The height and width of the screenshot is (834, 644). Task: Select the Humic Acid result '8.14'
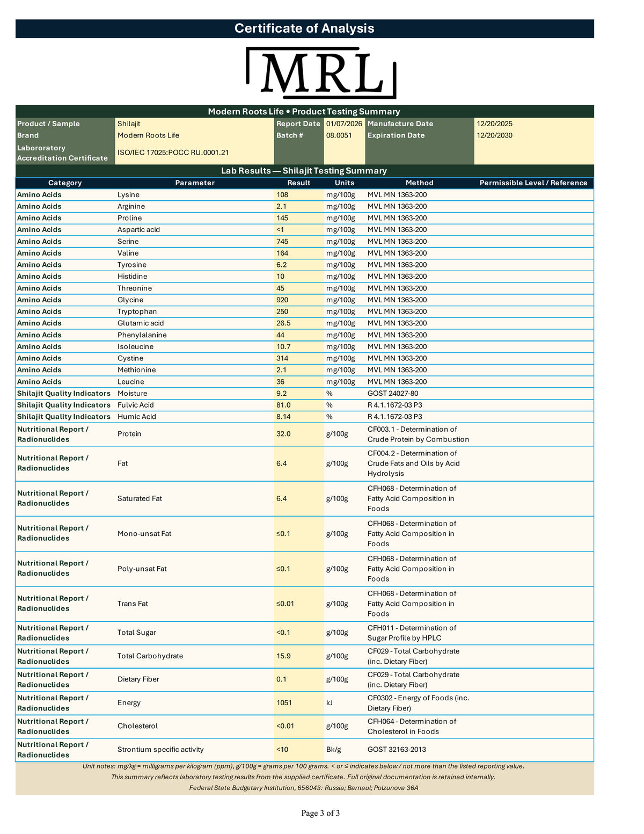(283, 417)
